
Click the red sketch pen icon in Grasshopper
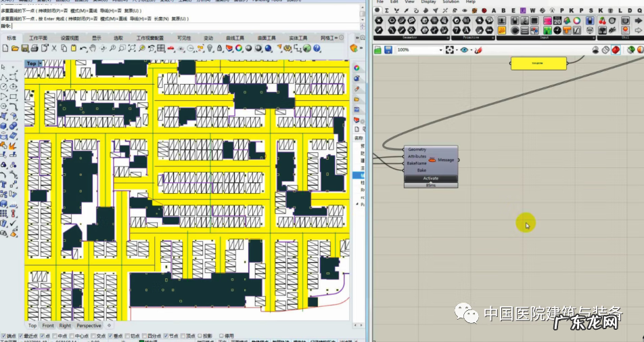478,50
